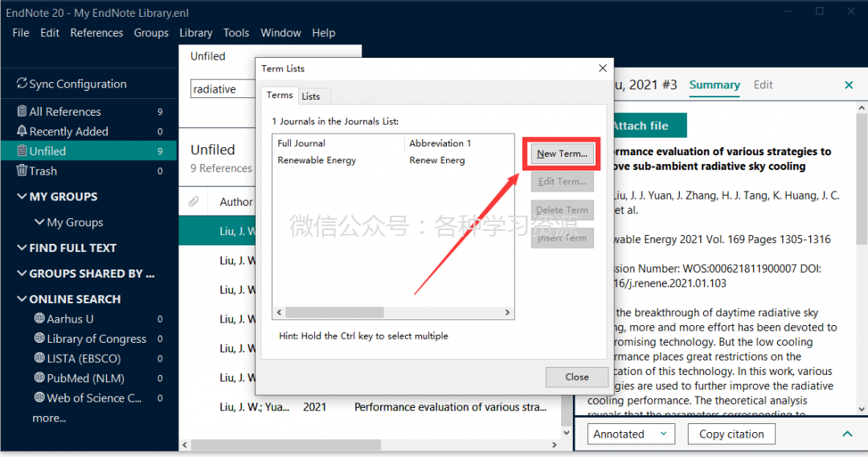
Task: Click the paperclip attachment column icon
Action: tap(193, 202)
